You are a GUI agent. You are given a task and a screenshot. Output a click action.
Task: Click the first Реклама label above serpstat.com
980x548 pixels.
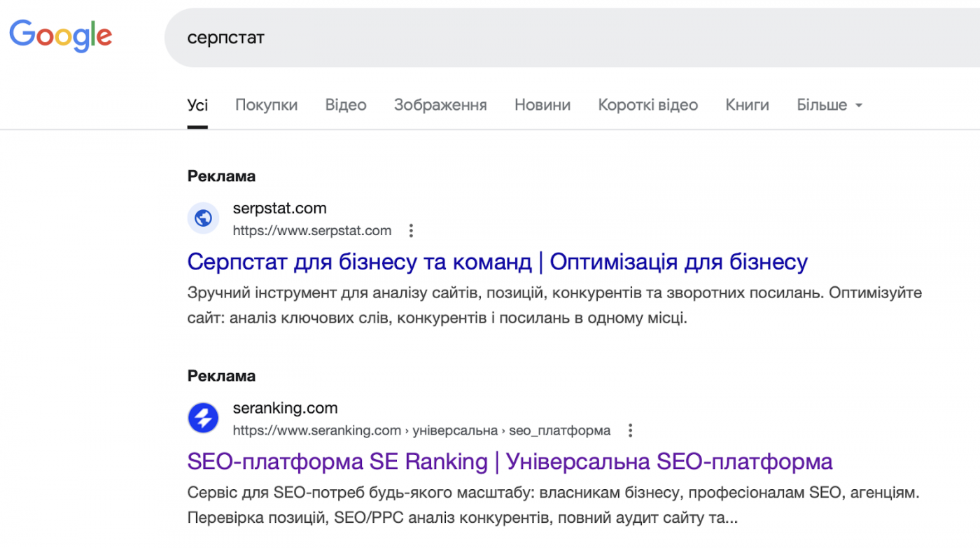221,176
